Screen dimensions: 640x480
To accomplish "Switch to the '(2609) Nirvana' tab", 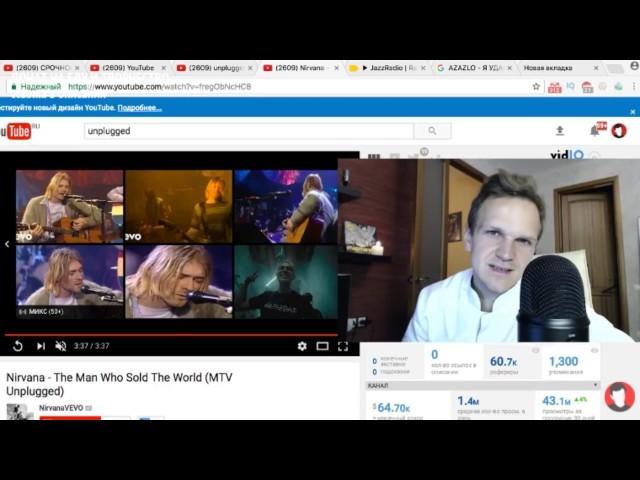I will pos(300,68).
